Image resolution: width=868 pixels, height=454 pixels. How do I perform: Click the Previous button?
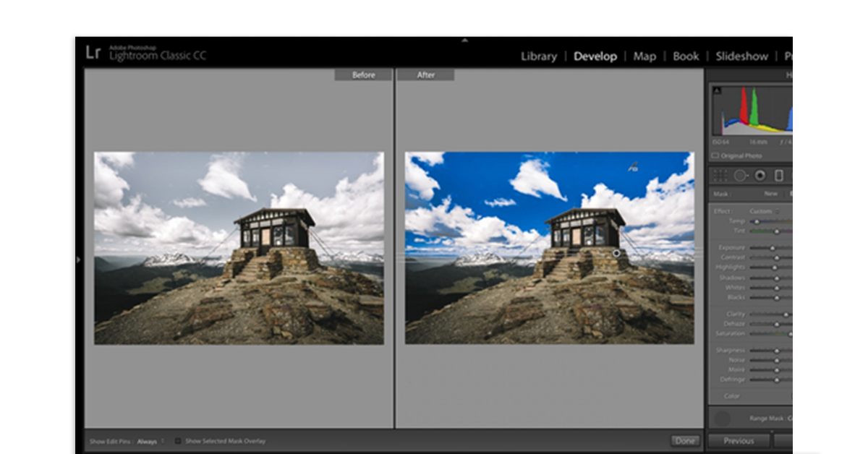[x=739, y=440]
